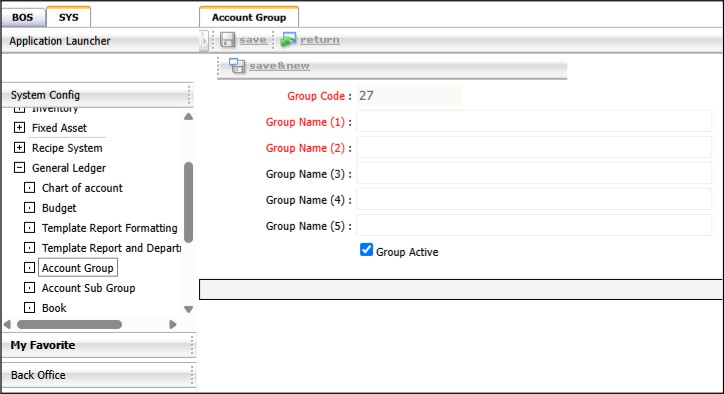Click the Book node icon
This screenshot has height=394, width=724.
(29, 308)
